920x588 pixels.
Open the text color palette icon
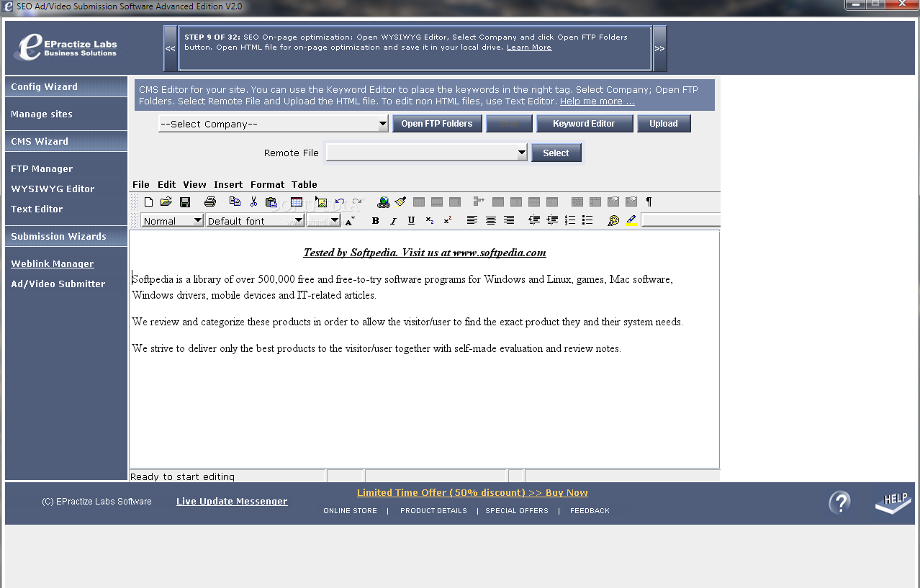click(613, 221)
